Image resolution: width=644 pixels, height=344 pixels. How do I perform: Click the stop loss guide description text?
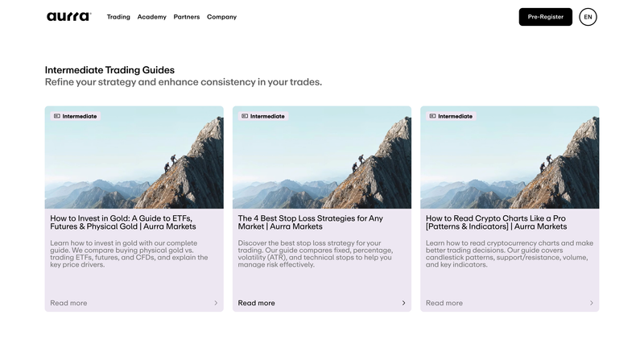(x=316, y=254)
